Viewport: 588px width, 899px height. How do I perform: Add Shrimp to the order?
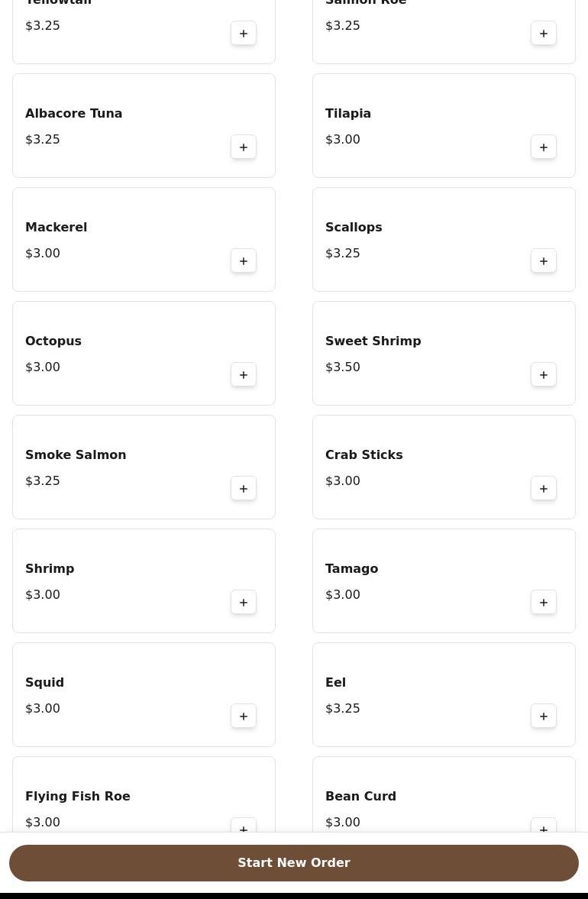(x=244, y=603)
